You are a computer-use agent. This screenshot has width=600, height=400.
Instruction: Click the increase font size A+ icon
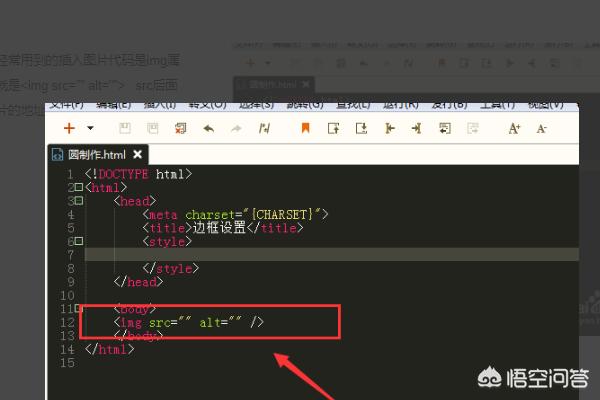[514, 128]
